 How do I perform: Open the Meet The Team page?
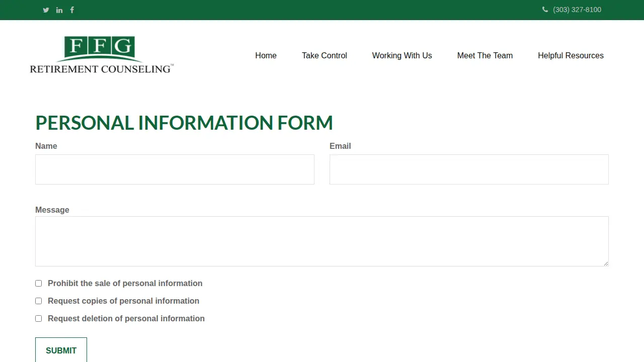(x=485, y=55)
